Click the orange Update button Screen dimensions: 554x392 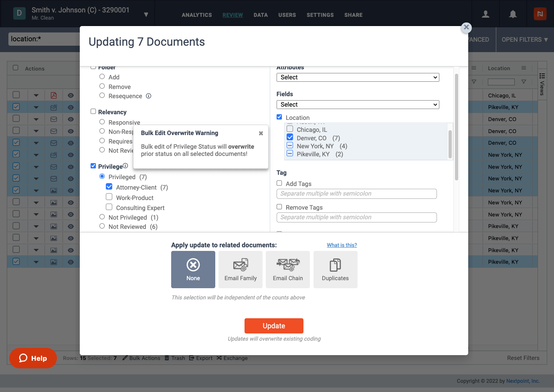tap(274, 326)
